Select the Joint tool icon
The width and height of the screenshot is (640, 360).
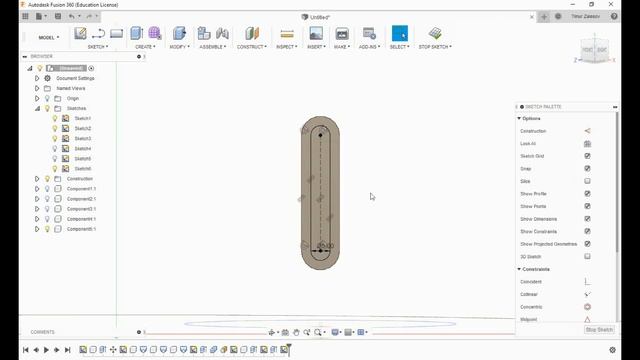pos(222,33)
